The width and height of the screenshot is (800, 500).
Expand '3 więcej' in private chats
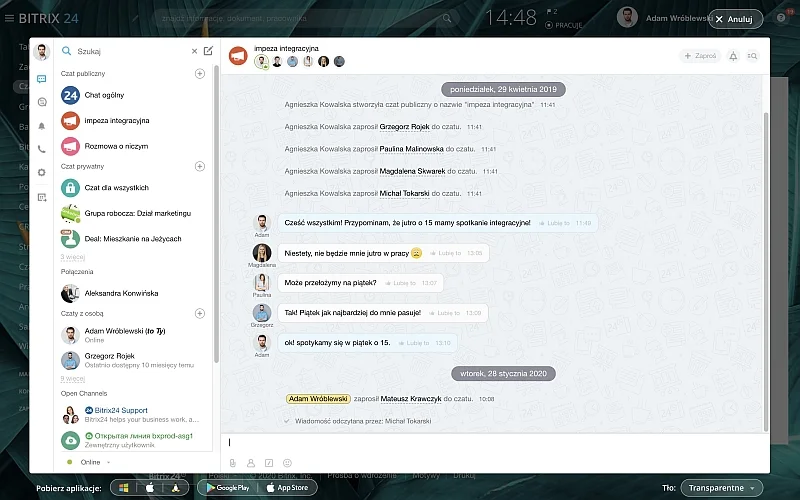[x=72, y=257]
